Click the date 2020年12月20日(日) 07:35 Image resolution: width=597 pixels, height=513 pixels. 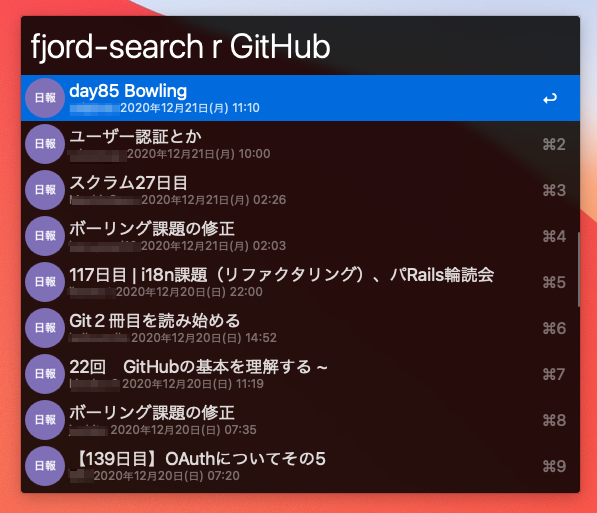tap(184, 430)
